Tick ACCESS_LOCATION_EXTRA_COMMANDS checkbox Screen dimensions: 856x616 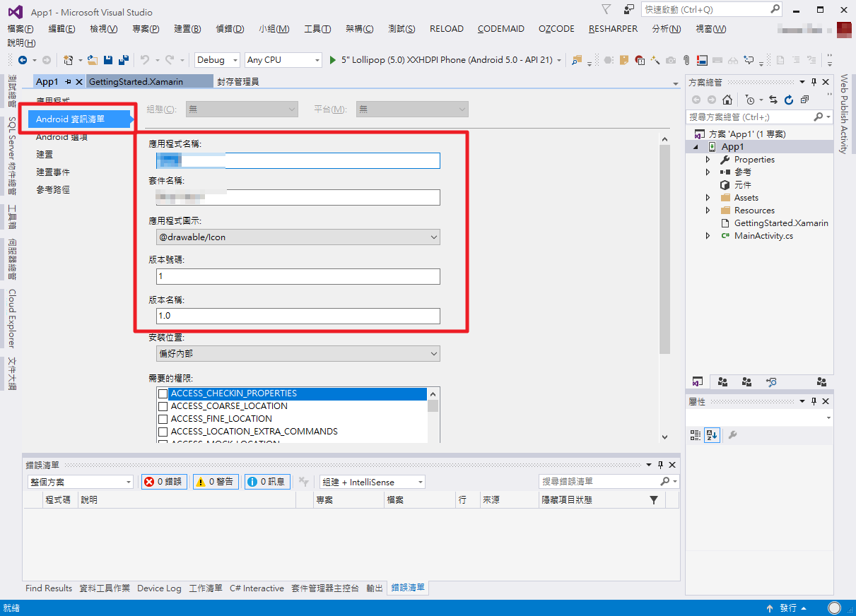click(x=163, y=432)
